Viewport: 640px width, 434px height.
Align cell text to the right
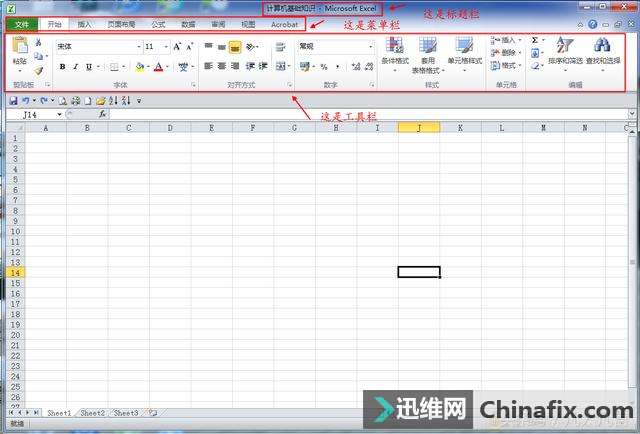[235, 66]
